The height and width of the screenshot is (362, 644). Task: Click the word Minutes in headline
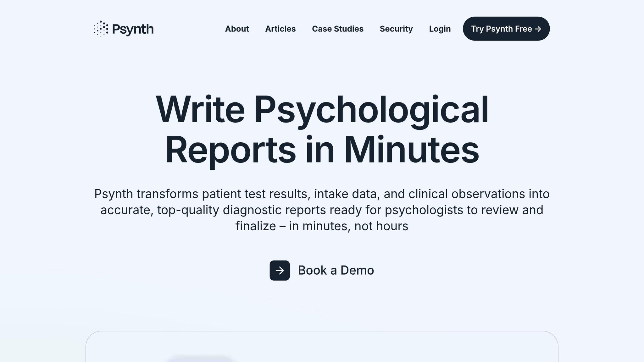tap(411, 150)
